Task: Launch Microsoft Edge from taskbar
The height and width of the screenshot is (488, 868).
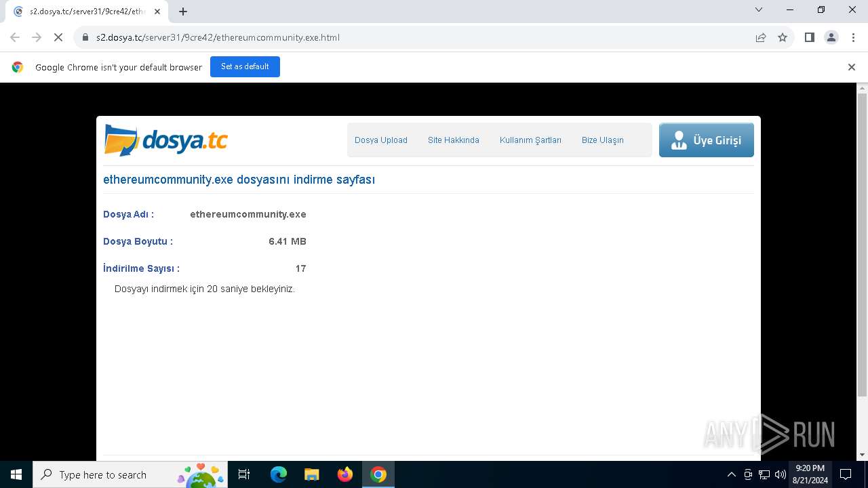Action: coord(279,474)
